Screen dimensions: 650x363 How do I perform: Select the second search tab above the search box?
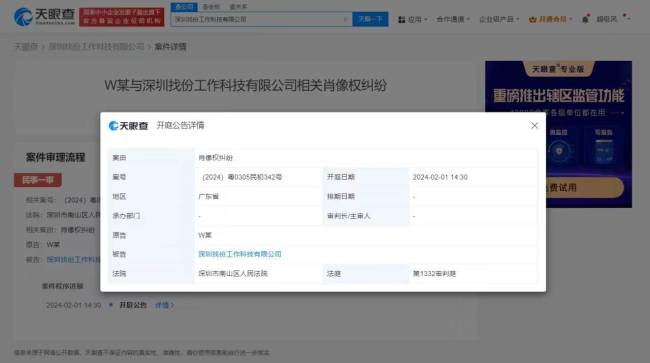pyautogui.click(x=211, y=7)
